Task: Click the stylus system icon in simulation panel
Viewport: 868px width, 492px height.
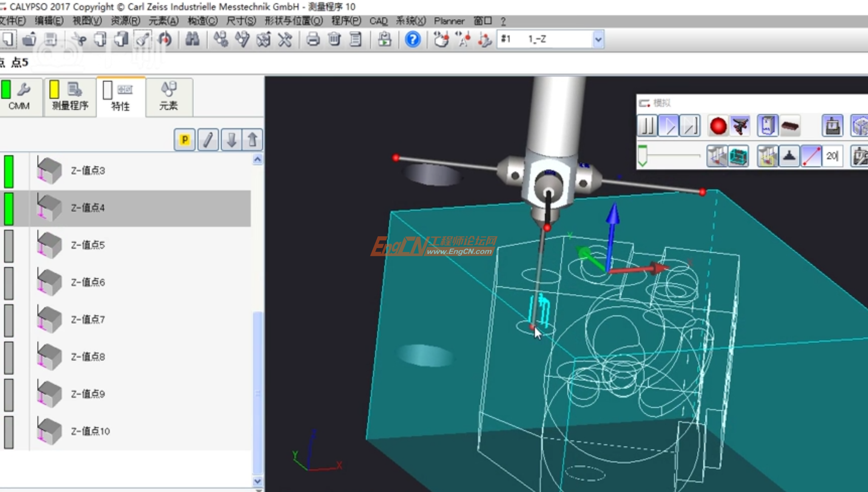Action: [740, 126]
